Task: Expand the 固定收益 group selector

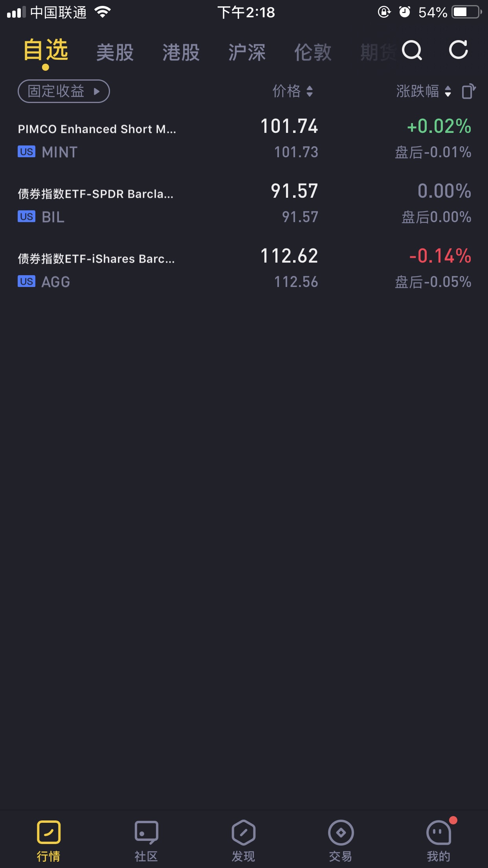Action: pos(64,91)
